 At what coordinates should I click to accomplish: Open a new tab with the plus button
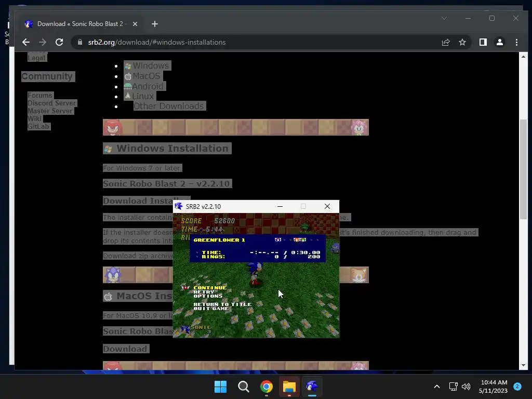(155, 24)
